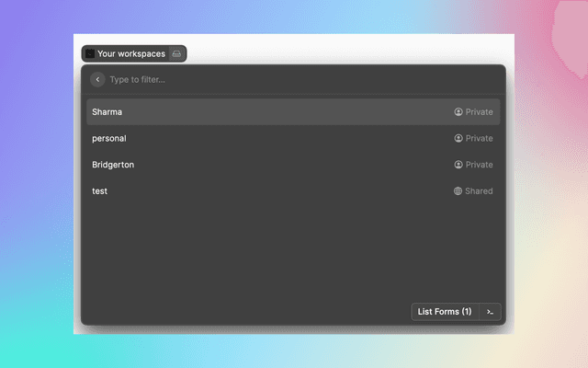Click the Your workspaces title label
Viewport: 588px width, 368px height.
[x=131, y=54]
